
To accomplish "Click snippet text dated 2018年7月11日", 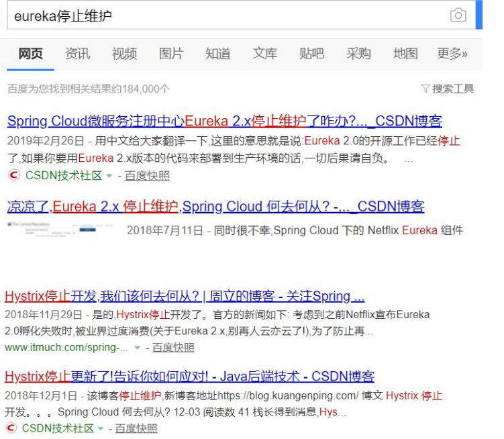I will 295,230.
